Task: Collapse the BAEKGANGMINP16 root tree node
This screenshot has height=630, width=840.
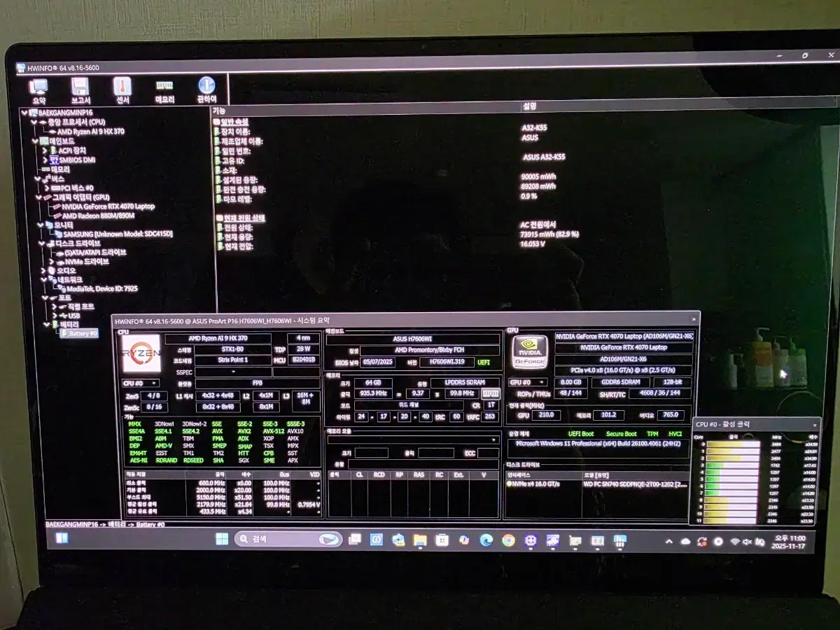Action: [25, 112]
